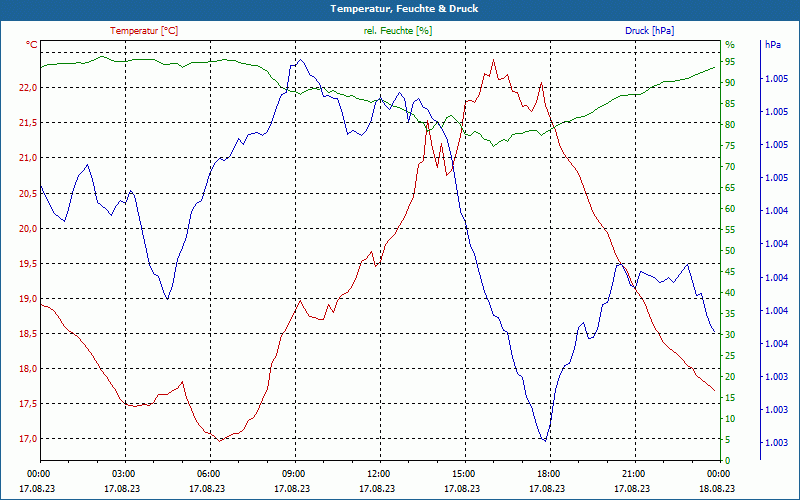Click the '40' humidity axis tick
The image size is (800, 500).
click(x=730, y=293)
